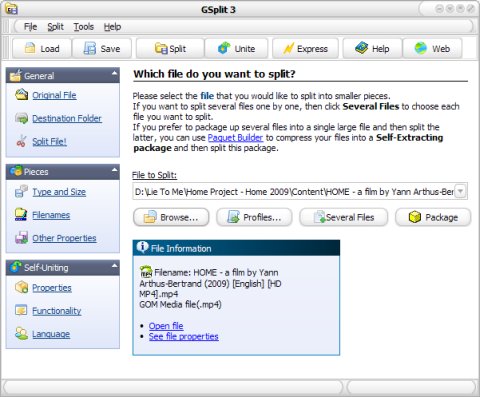Image resolution: width=480 pixels, height=397 pixels.
Task: Go to Type and Size link
Action: click(x=59, y=192)
